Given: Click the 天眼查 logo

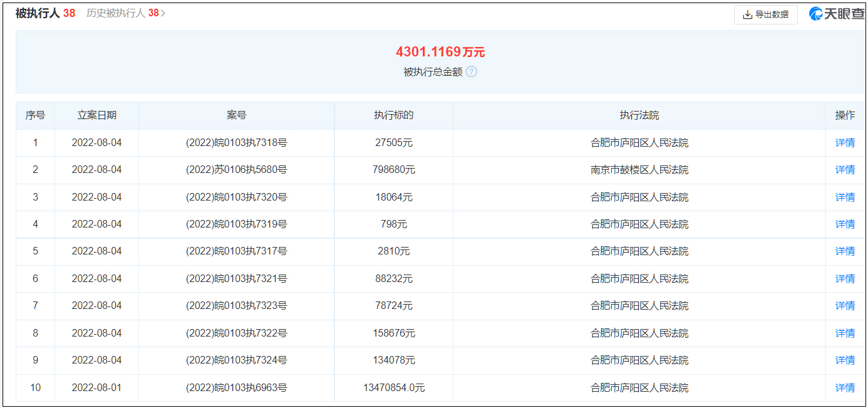Looking at the screenshot, I should coord(837,14).
